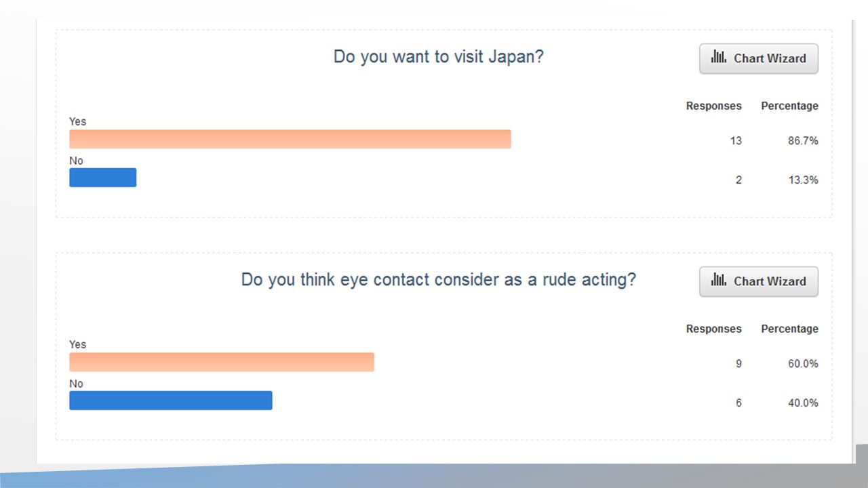Click the 13 responses count value
The image size is (868, 488).
pos(736,141)
